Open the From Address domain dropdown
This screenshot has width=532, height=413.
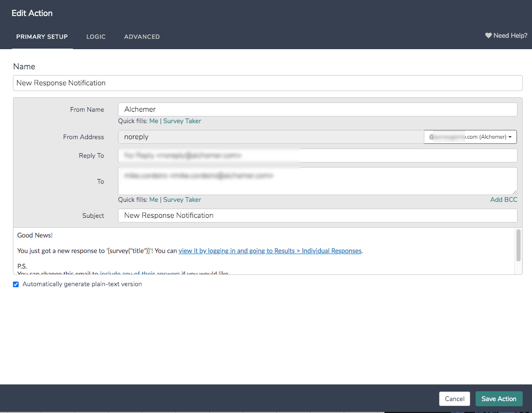click(x=470, y=137)
